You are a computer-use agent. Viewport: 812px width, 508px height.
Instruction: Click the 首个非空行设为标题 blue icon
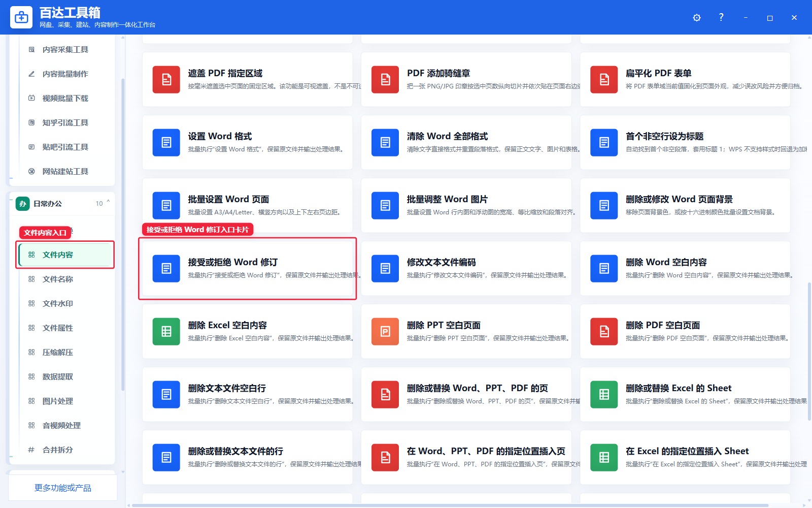tap(604, 142)
